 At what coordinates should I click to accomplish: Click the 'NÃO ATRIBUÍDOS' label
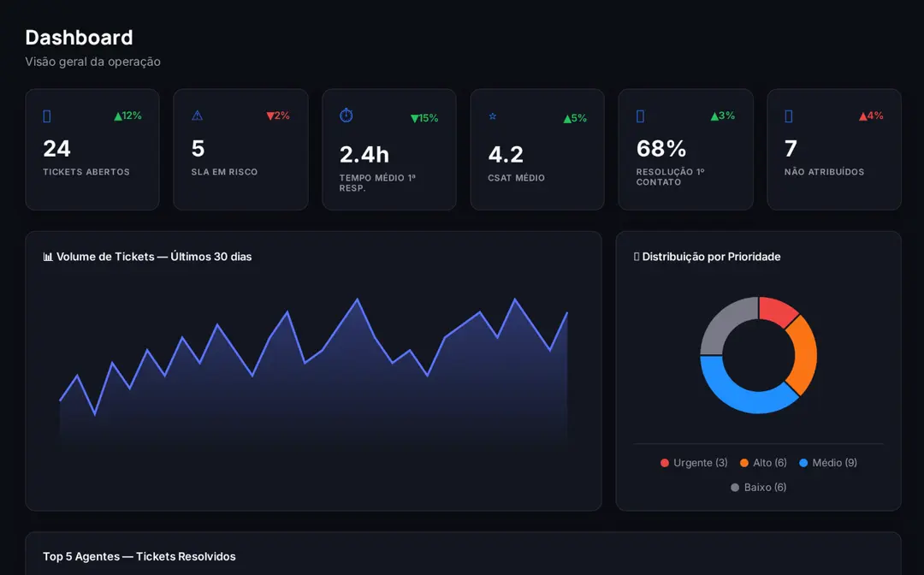pos(825,172)
